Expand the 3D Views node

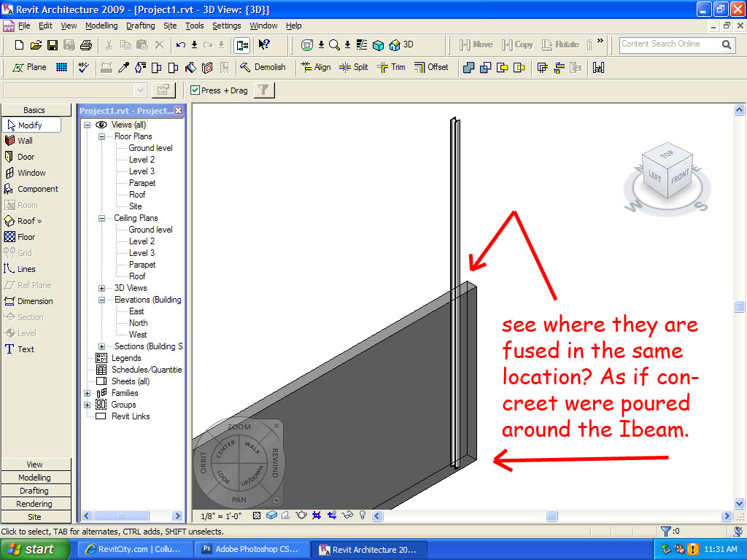point(101,288)
